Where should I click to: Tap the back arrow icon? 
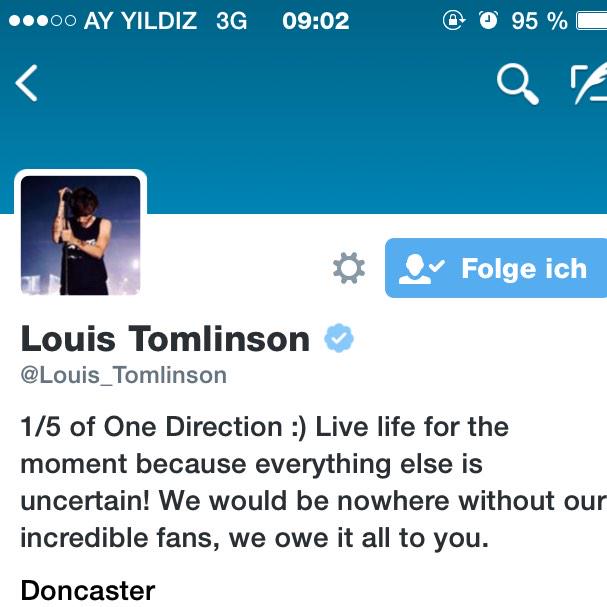26,83
